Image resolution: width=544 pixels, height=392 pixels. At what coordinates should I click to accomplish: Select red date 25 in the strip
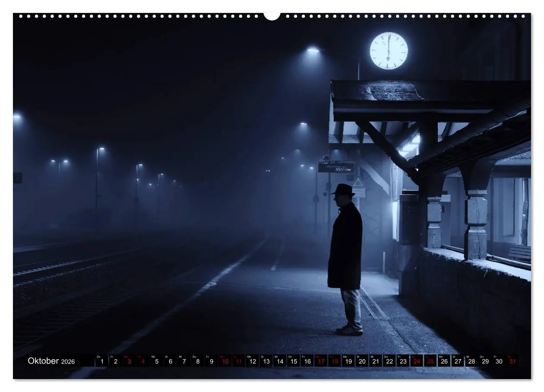pyautogui.click(x=430, y=361)
